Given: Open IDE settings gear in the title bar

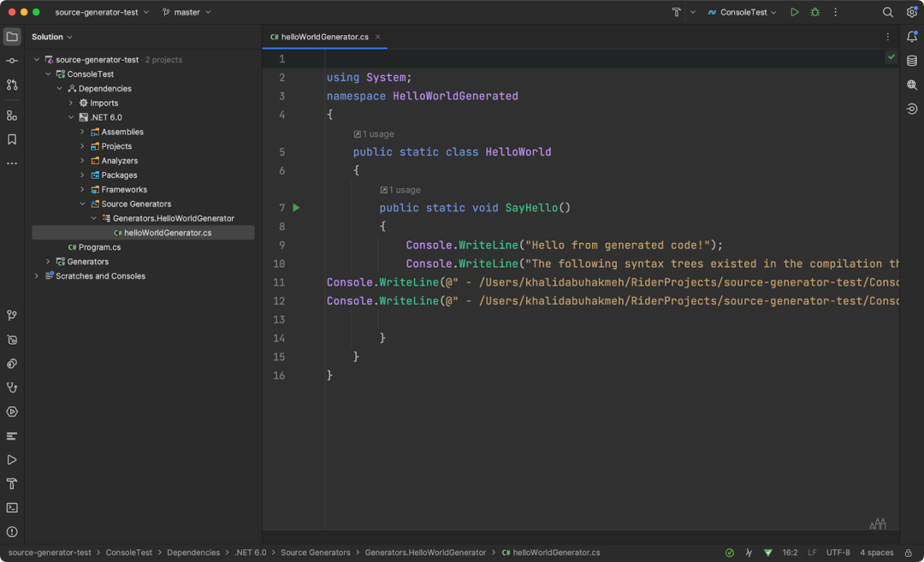Looking at the screenshot, I should (x=912, y=12).
